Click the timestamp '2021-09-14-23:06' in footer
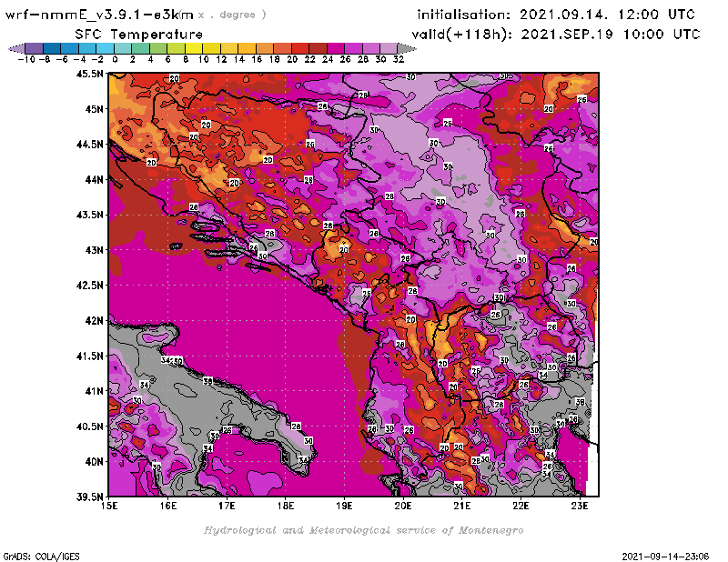 pos(665,557)
